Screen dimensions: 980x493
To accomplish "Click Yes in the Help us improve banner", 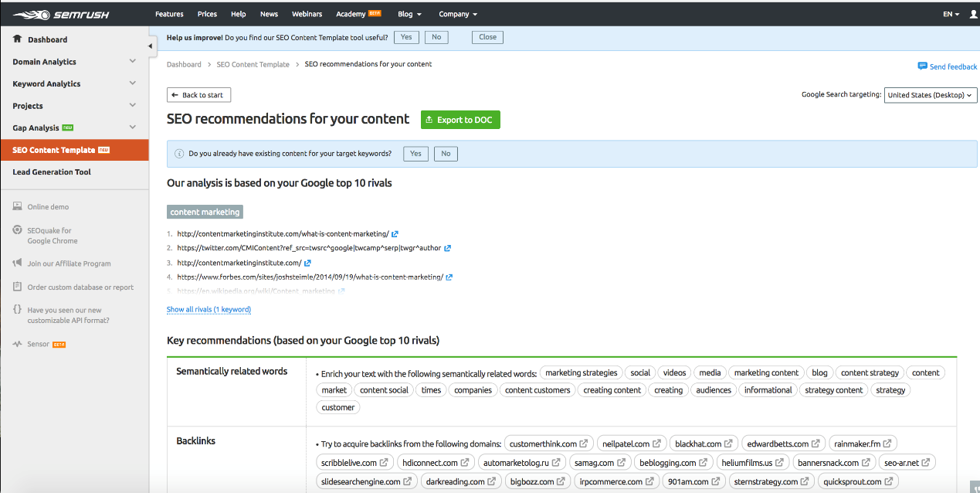I will [x=406, y=37].
